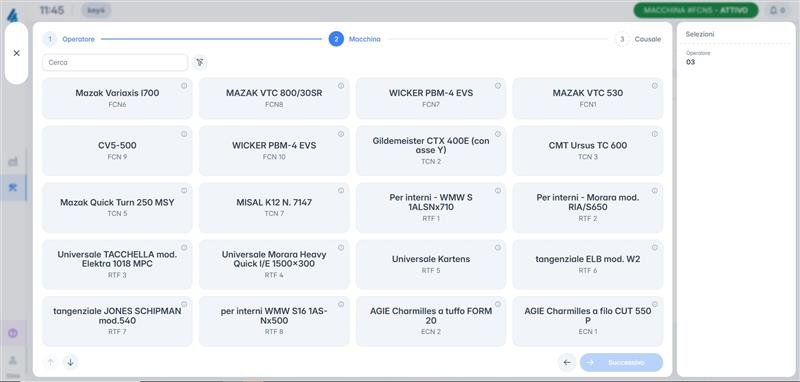Image resolution: width=800 pixels, height=382 pixels.
Task: Open info icon on RTF 1 WMW card
Action: 498,190
